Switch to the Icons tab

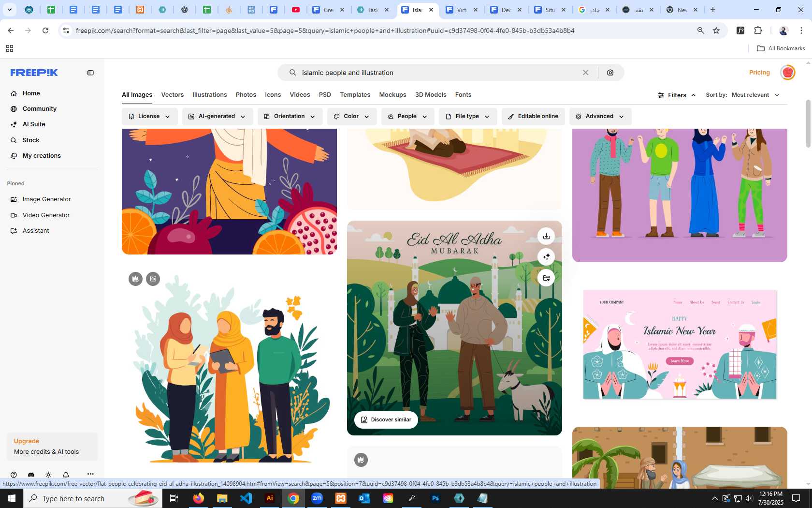pyautogui.click(x=273, y=95)
